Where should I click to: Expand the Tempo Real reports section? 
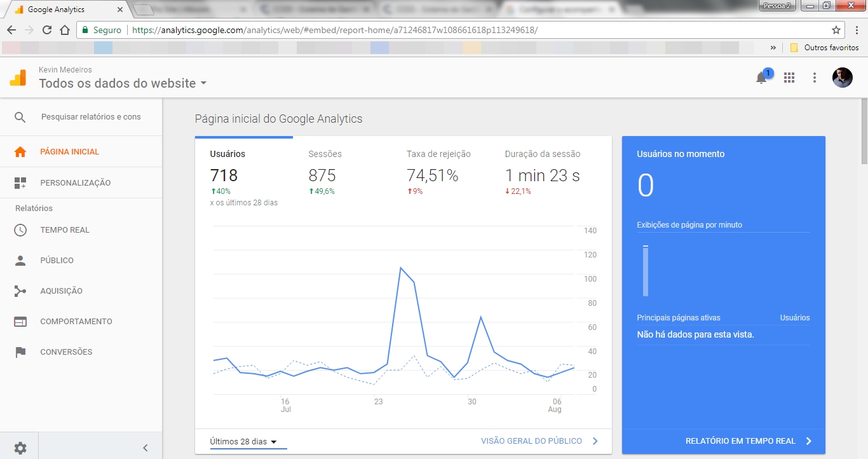click(x=81, y=230)
